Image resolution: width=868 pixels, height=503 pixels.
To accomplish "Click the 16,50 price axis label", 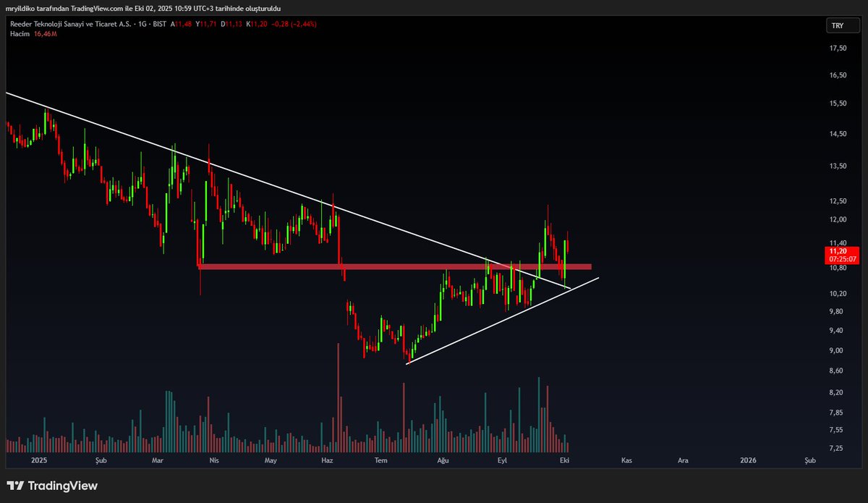I will [838, 75].
